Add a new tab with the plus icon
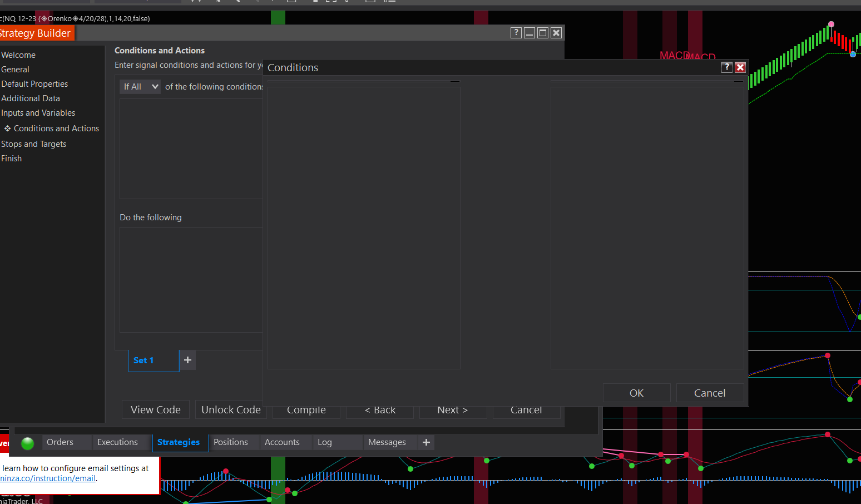The image size is (861, 504). 427,442
